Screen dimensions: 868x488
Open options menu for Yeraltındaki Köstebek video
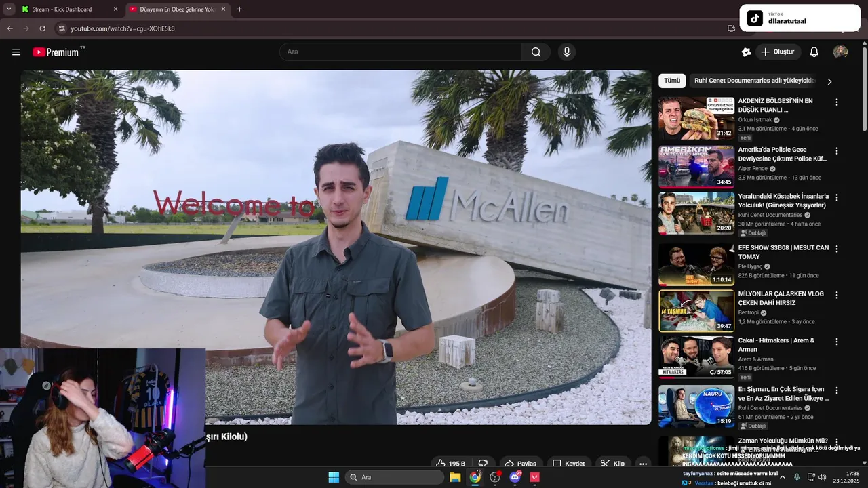pos(836,197)
